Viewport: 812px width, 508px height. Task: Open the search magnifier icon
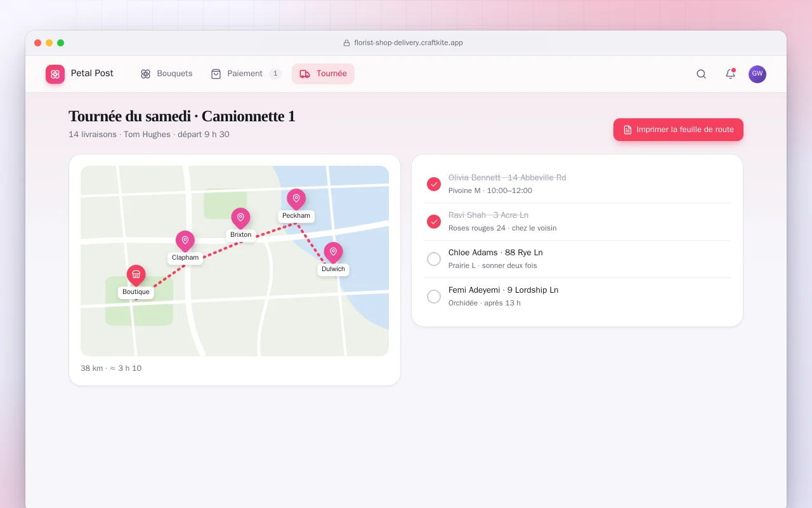(701, 74)
